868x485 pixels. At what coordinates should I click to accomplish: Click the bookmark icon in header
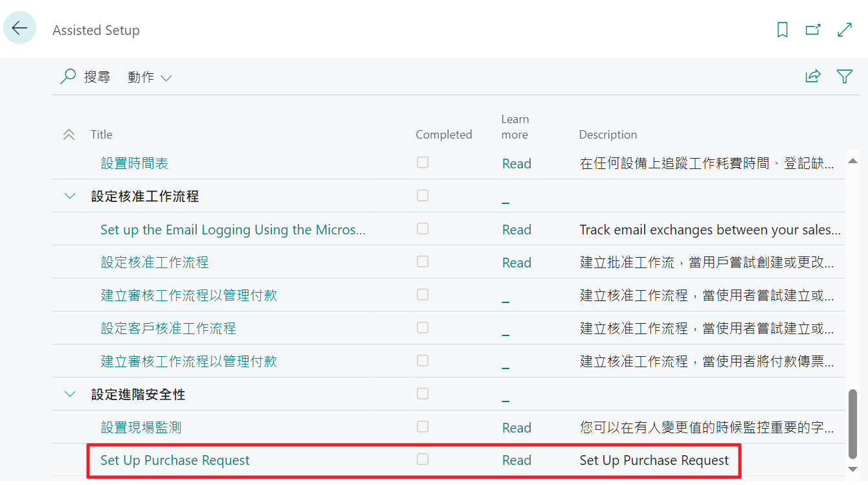(x=783, y=30)
